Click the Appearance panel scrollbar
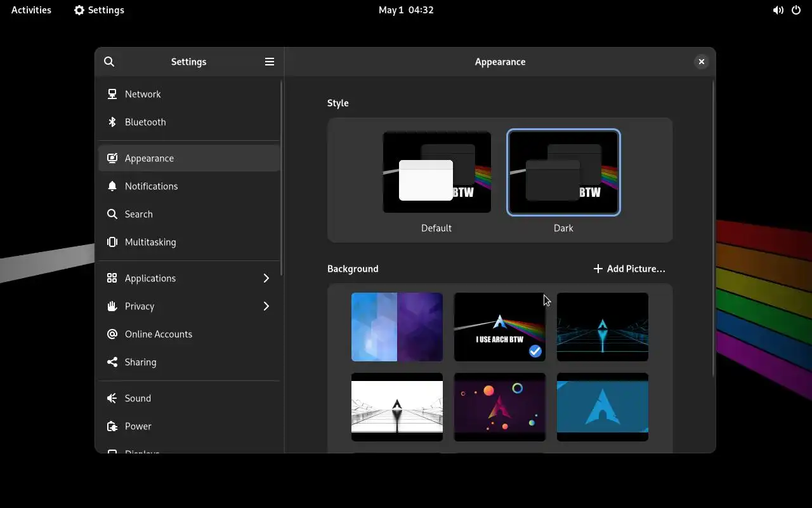 (x=713, y=229)
